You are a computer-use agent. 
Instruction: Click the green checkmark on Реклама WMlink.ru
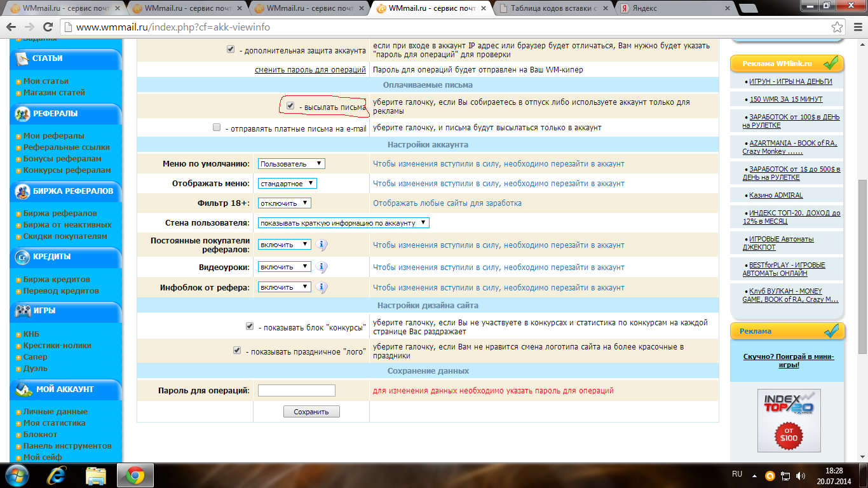831,63
